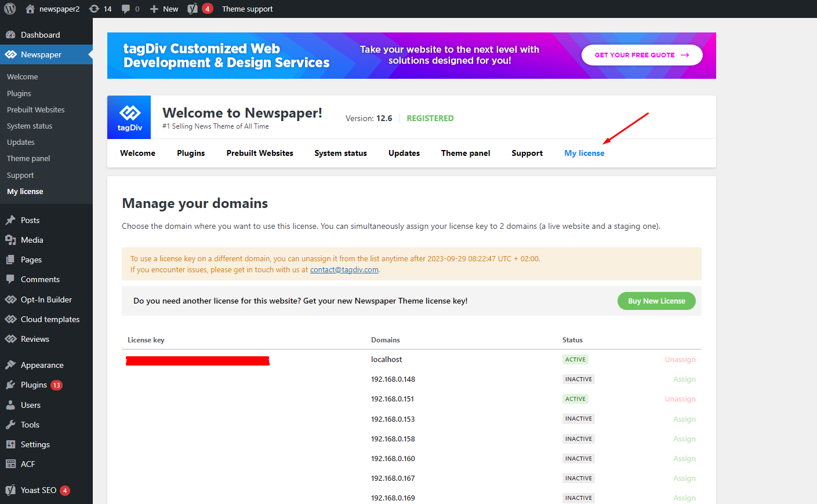Open the contact@tagdiv.com email link
Image resolution: width=817 pixels, height=504 pixels.
pos(344,269)
